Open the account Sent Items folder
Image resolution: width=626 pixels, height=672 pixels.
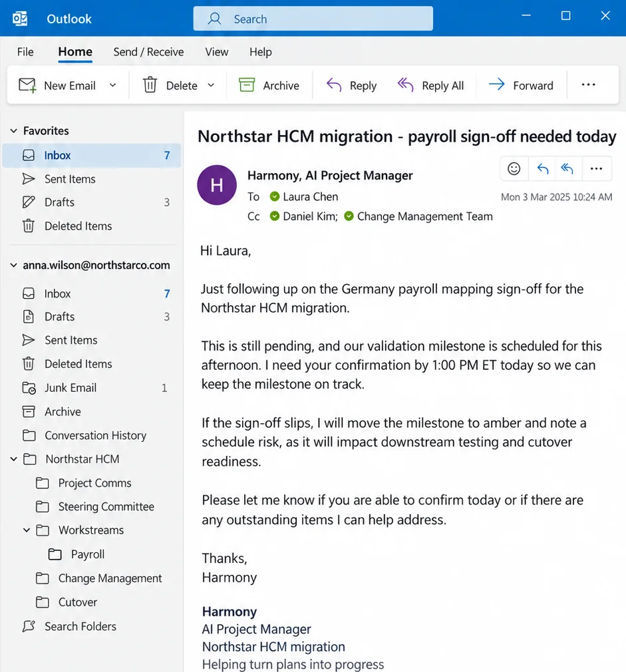pyautogui.click(x=92, y=340)
